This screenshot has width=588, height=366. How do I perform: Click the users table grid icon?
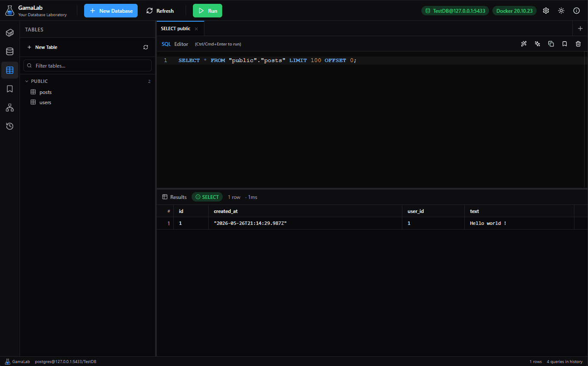(x=34, y=102)
